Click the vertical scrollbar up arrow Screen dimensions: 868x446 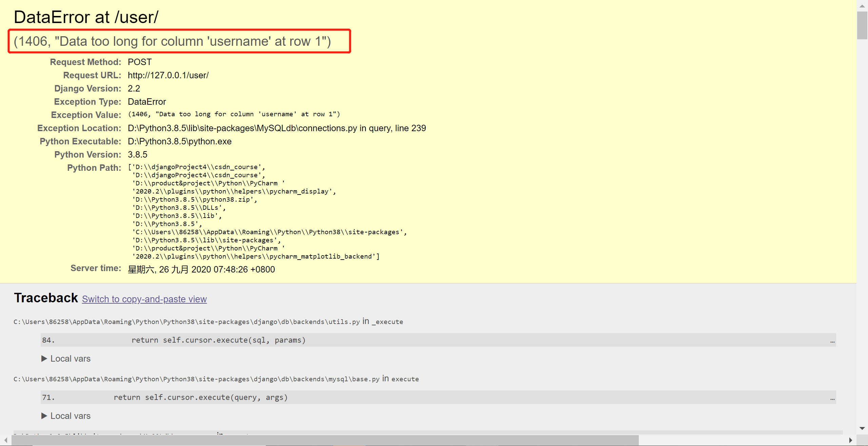coord(862,6)
